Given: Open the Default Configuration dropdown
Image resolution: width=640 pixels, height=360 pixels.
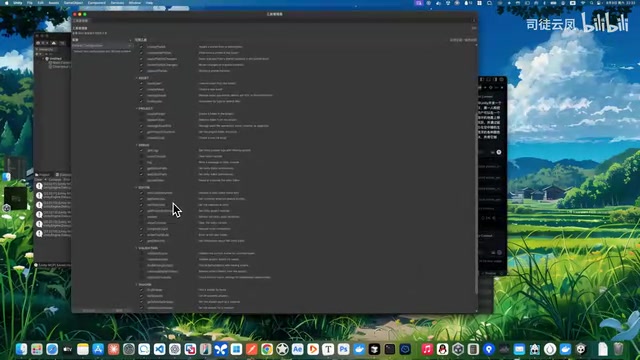Looking at the screenshot, I should (x=102, y=46).
